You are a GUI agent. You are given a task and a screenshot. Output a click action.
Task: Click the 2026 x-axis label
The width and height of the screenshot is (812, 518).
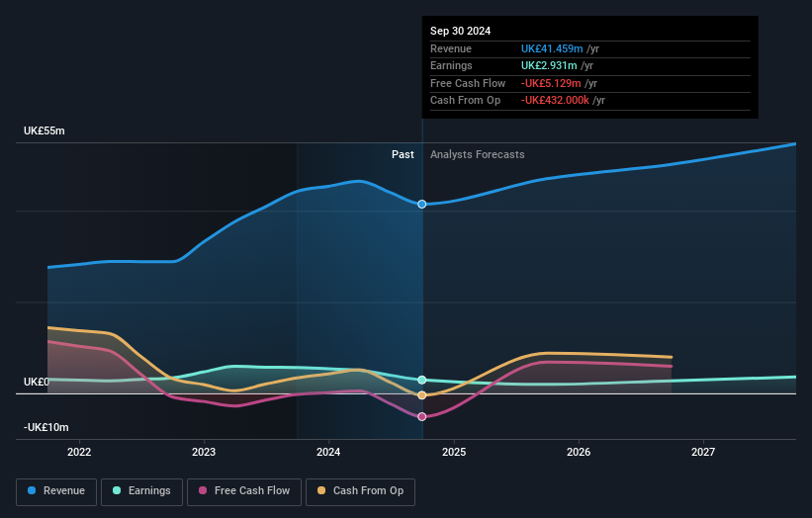pos(579,453)
